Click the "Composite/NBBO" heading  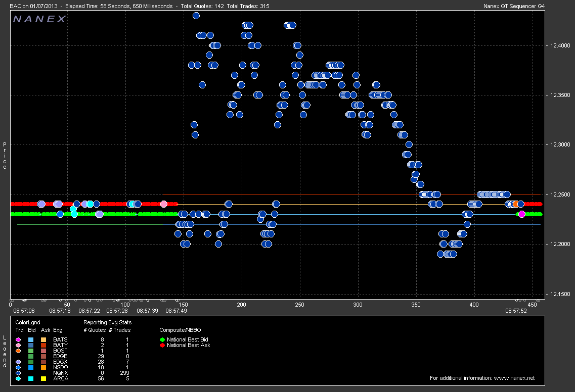(180, 330)
